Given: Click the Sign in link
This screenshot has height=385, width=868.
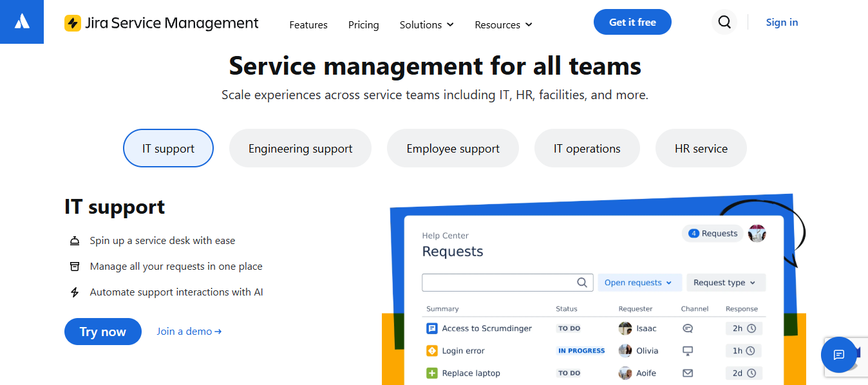Looking at the screenshot, I should (782, 22).
